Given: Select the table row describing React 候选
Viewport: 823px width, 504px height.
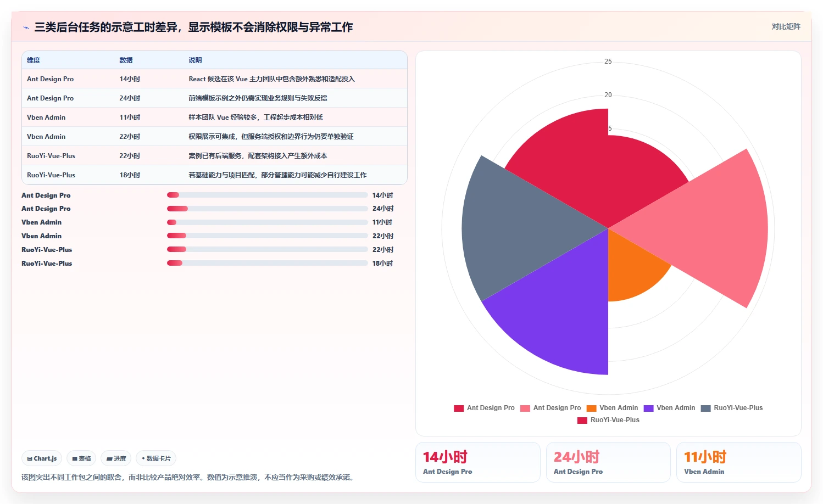Looking at the screenshot, I should [x=214, y=79].
